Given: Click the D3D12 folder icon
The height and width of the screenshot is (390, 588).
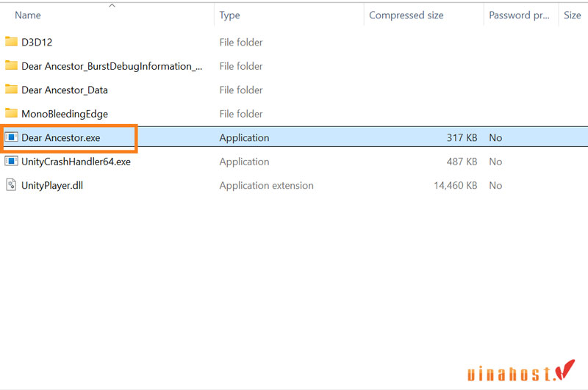Looking at the screenshot, I should pyautogui.click(x=11, y=42).
